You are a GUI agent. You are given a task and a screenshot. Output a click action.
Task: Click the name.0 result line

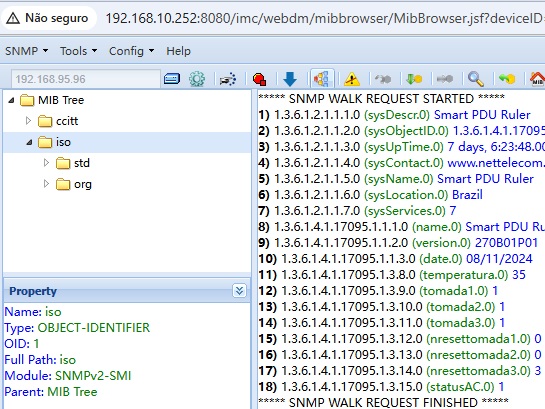tap(401, 227)
